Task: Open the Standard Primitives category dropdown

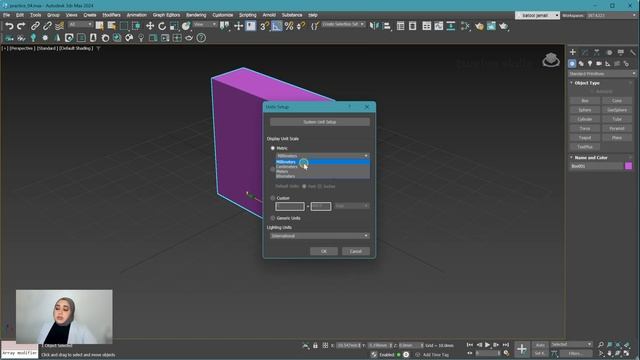Action: tap(602, 74)
